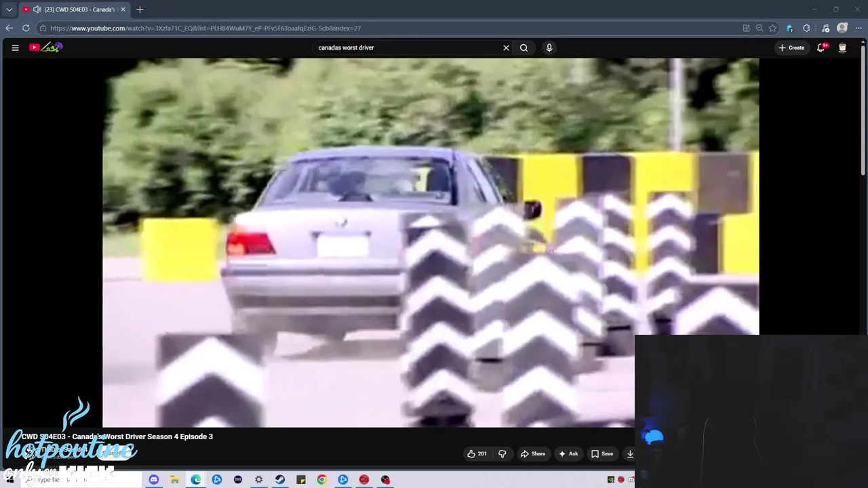View site information lock icon
868x488 pixels.
tap(43, 28)
